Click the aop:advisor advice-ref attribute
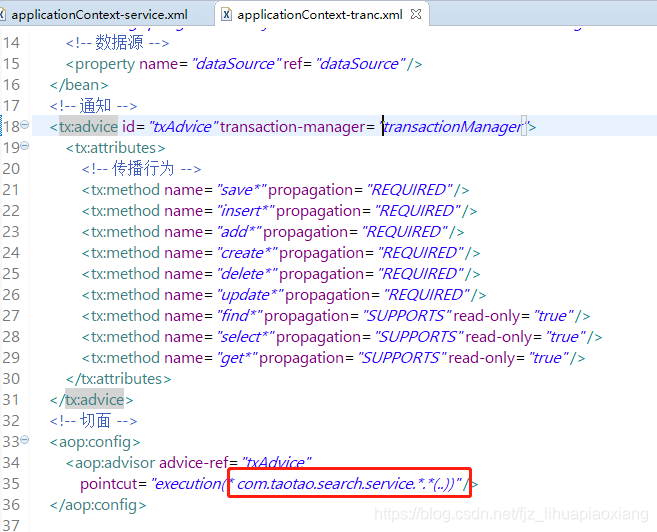The width and height of the screenshot is (657, 532). pos(194,463)
